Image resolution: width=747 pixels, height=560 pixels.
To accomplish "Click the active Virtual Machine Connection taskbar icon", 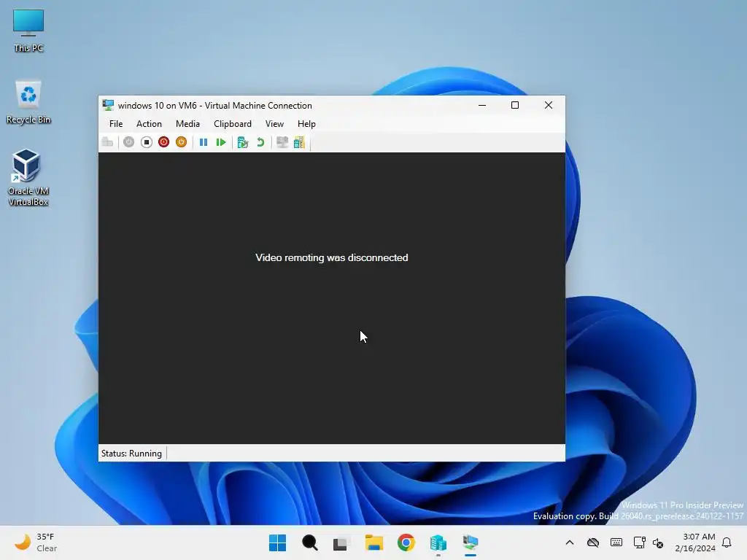I will [x=471, y=542].
